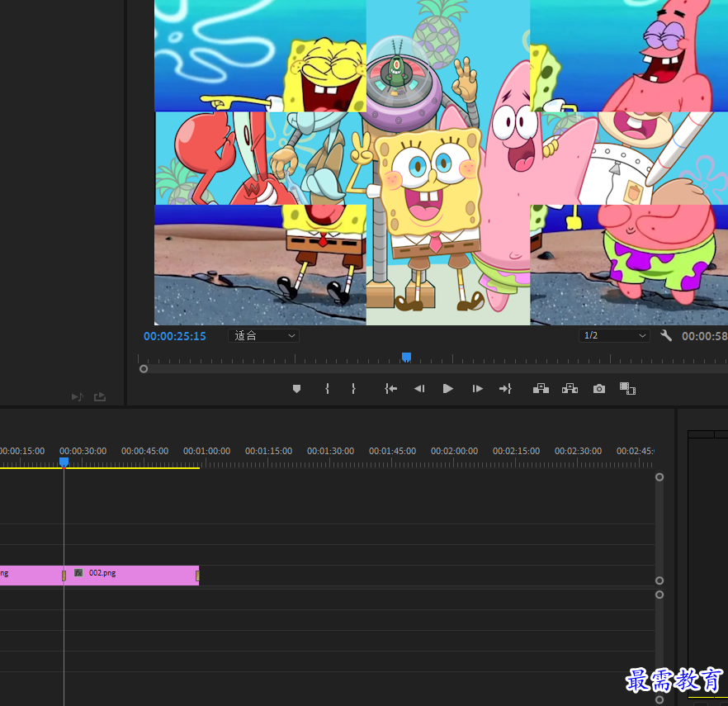Image resolution: width=728 pixels, height=706 pixels.
Task: Play the sequence in program monitor
Action: coord(448,389)
